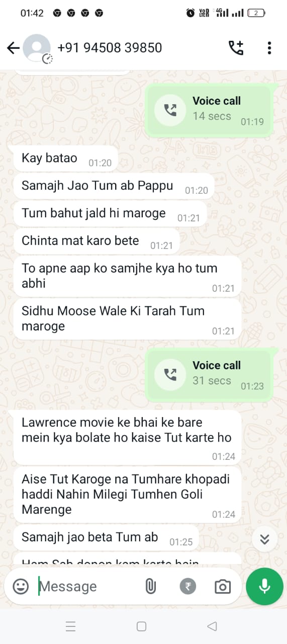Tap the Android recent apps menu button
Screen dimensions: 287x644
click(x=71, y=626)
